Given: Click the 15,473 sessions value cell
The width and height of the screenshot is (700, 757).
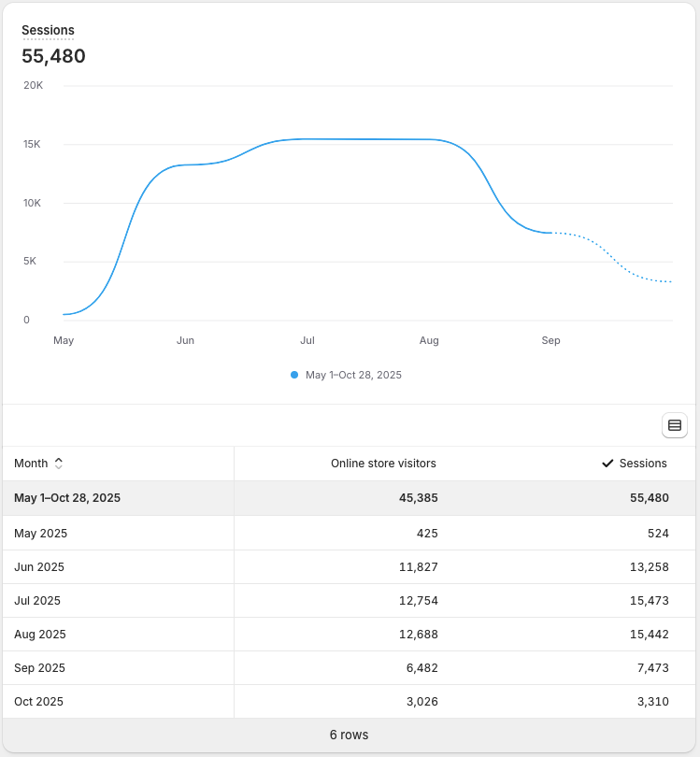Looking at the screenshot, I should 649,601.
